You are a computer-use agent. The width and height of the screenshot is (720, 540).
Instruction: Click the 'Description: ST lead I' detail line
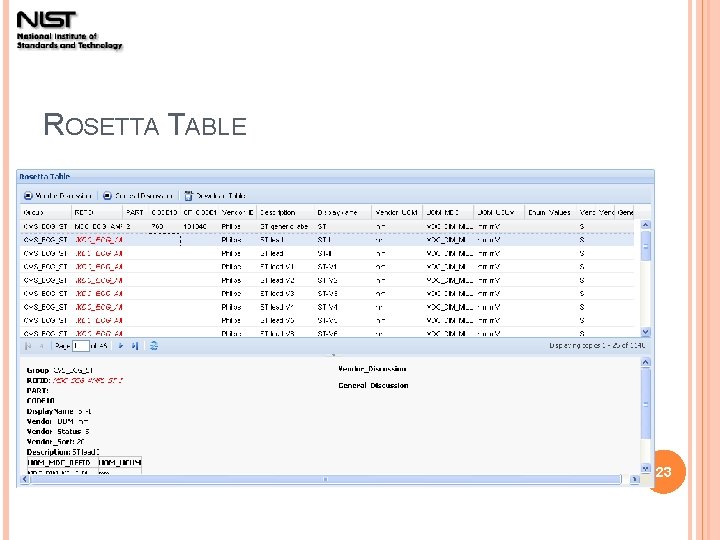pos(63,452)
